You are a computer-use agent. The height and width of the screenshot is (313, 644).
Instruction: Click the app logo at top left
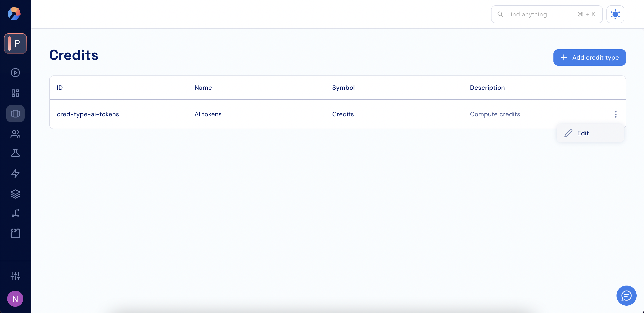point(14,14)
